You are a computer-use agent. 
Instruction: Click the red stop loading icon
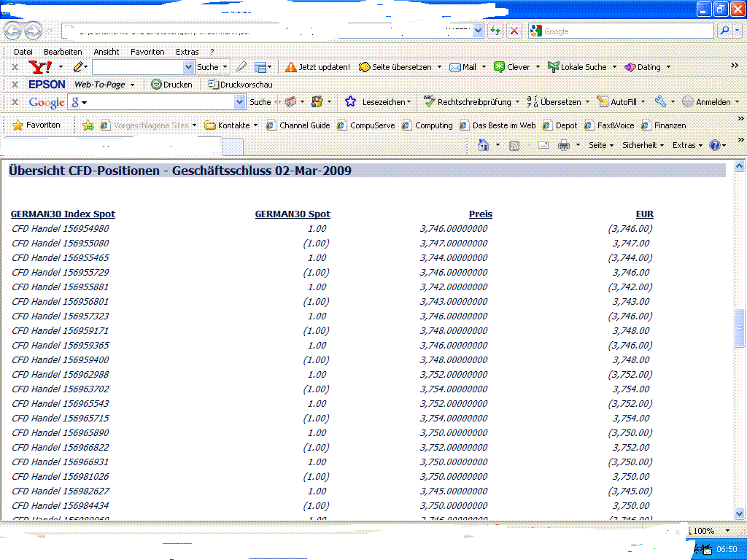[x=514, y=31]
